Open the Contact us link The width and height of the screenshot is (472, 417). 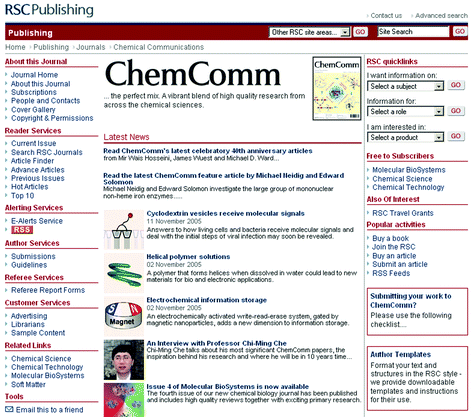click(x=386, y=16)
